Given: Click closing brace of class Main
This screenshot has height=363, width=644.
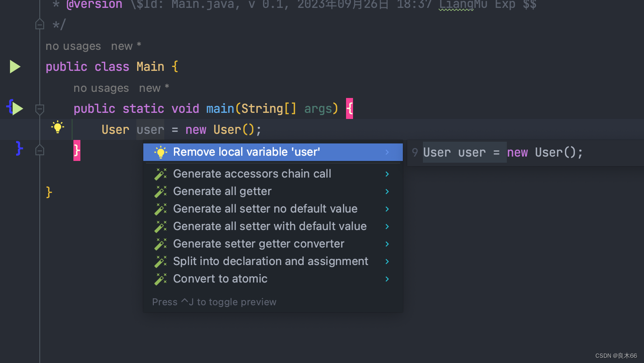Looking at the screenshot, I should click(x=49, y=192).
